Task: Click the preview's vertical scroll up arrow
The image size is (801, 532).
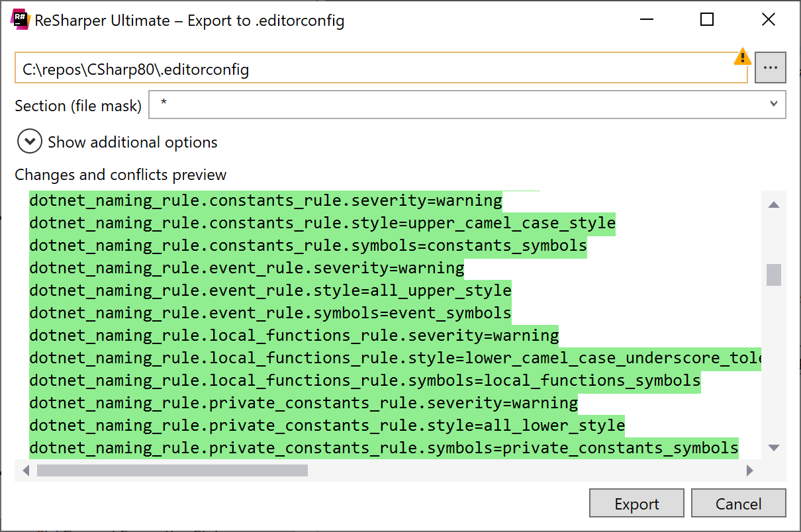Action: point(773,205)
